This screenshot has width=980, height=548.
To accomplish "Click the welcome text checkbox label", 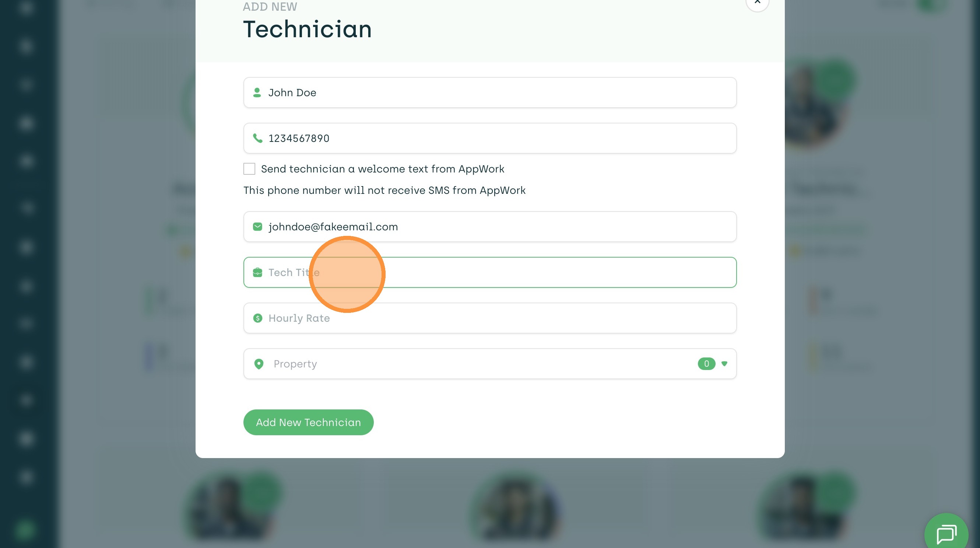I will tap(382, 169).
